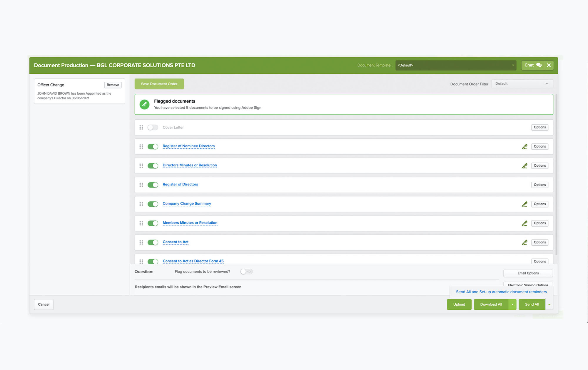Click the Cancel button

(x=44, y=304)
